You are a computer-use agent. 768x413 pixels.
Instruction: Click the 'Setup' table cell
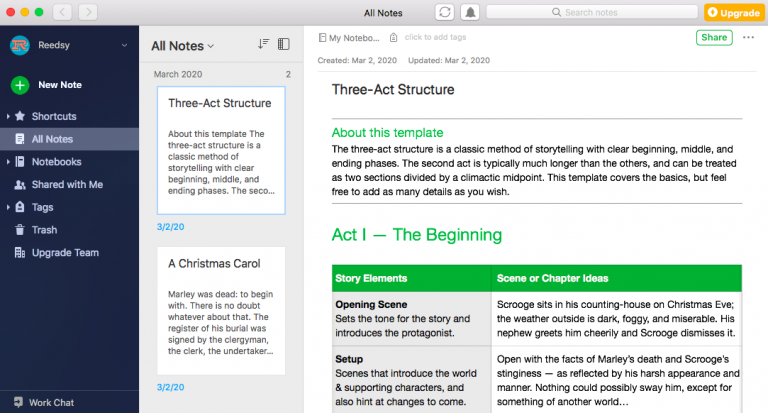pos(411,380)
